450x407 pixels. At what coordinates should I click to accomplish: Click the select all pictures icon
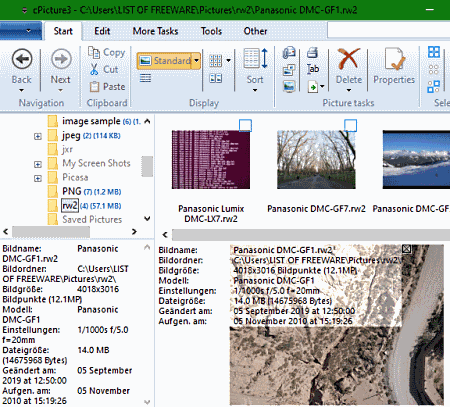[x=434, y=52]
